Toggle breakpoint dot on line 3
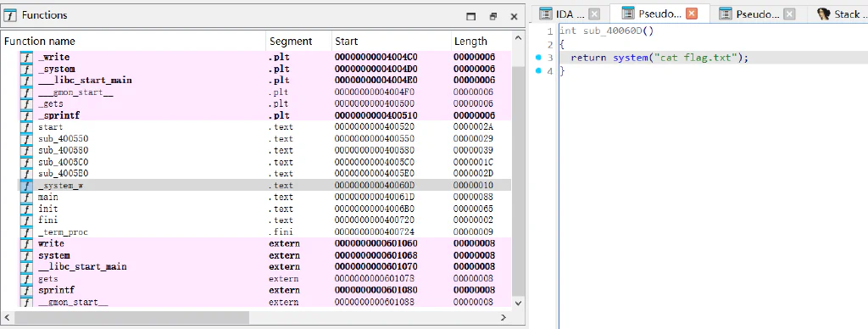This screenshot has width=868, height=329. tap(538, 57)
